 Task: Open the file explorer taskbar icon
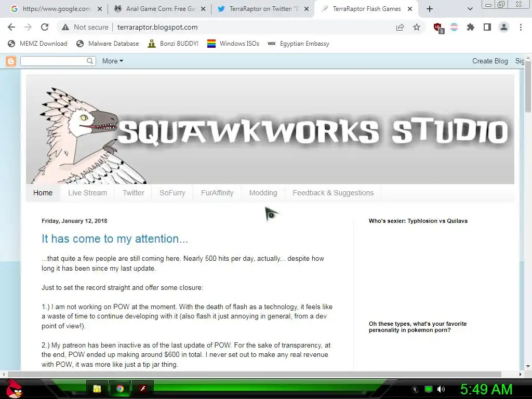[x=97, y=389]
